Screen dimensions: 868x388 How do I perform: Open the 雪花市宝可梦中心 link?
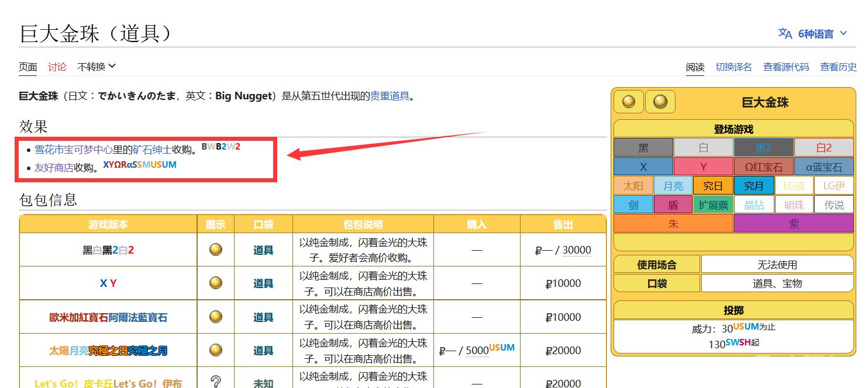coord(74,150)
